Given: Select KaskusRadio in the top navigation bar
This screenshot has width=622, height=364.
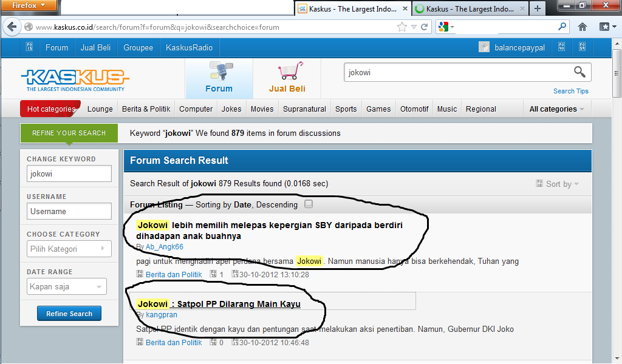Looking at the screenshot, I should (189, 47).
